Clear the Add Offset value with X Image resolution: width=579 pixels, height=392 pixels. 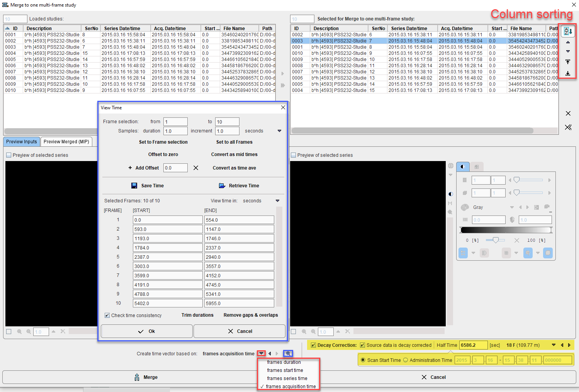point(196,168)
